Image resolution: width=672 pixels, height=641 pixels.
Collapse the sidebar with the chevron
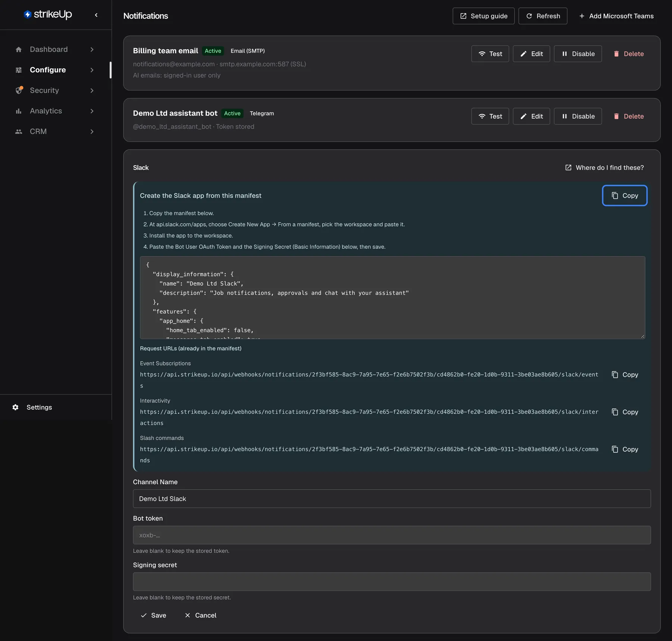point(96,15)
